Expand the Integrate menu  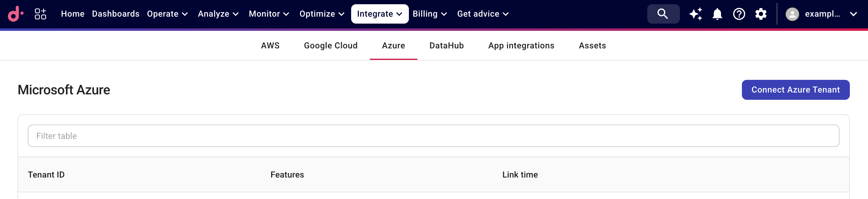coord(380,14)
